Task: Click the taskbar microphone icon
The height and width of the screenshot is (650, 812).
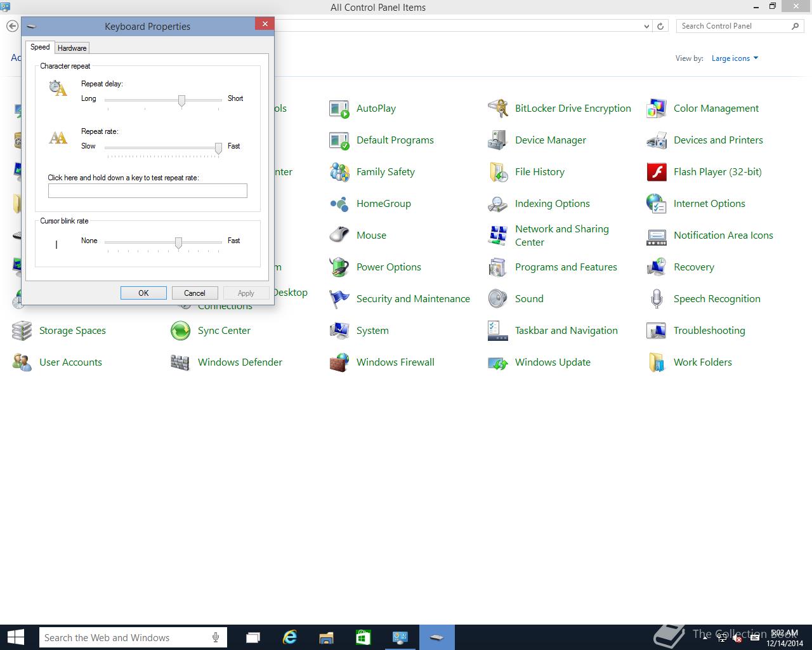Action: pyautogui.click(x=216, y=637)
